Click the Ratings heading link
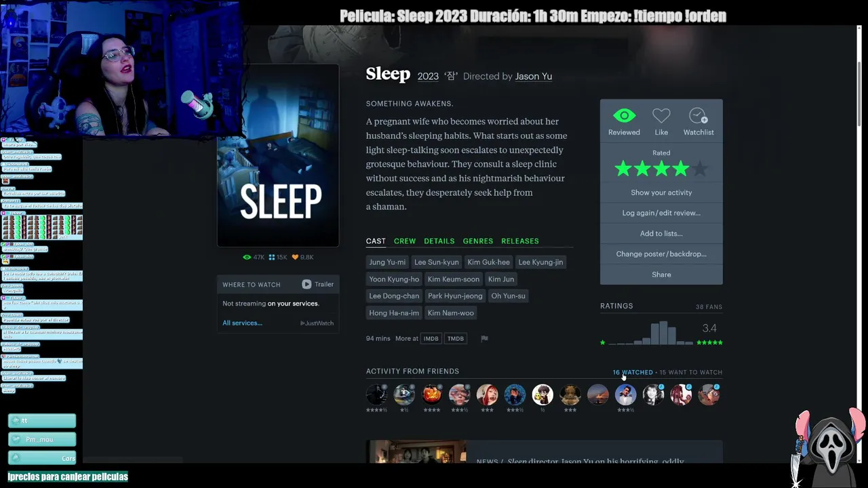This screenshot has height=488, width=868. [x=616, y=306]
